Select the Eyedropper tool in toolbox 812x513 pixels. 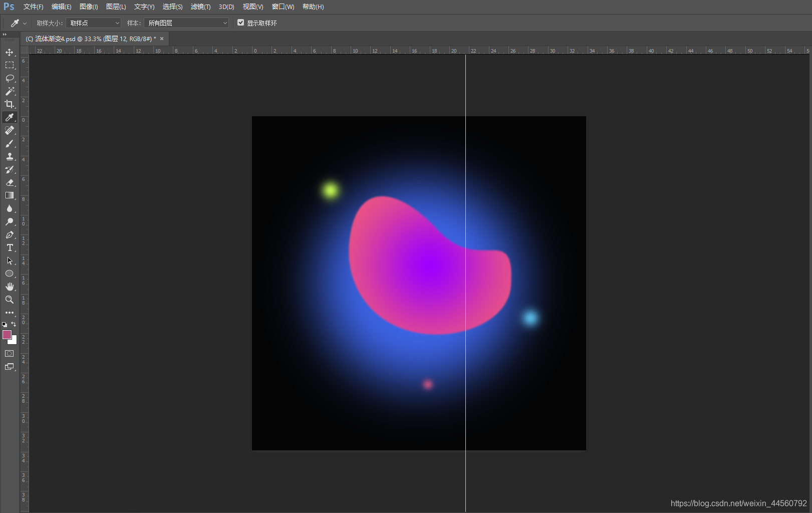coord(10,117)
